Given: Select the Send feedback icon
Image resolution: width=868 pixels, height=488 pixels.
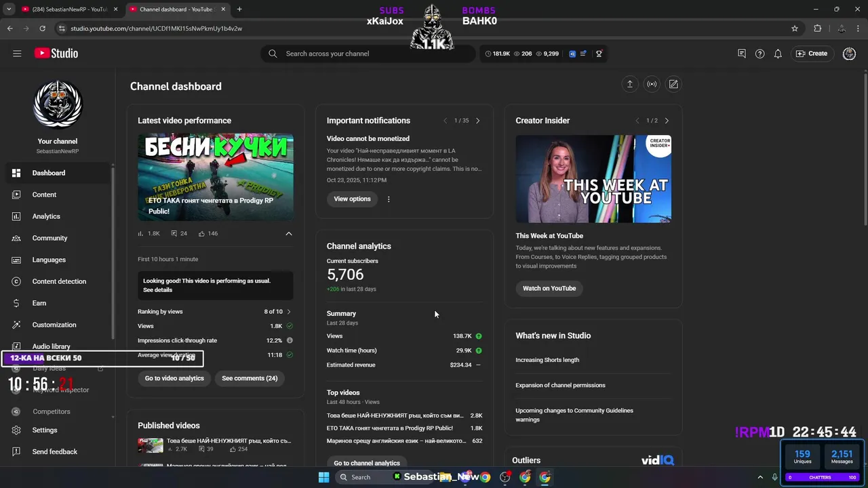Looking at the screenshot, I should pyautogui.click(x=16, y=451).
